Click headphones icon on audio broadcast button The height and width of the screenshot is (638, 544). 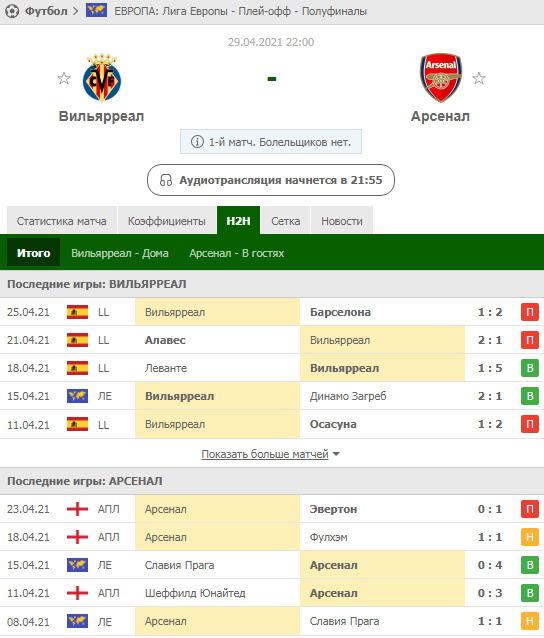[166, 180]
